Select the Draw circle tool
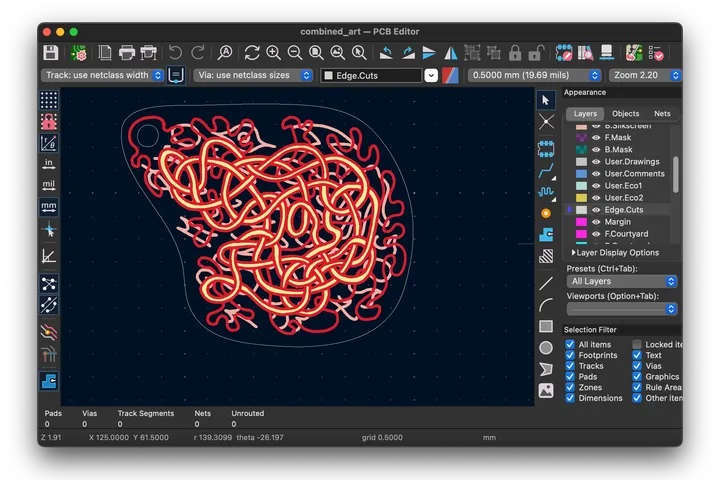Screen dimensions: 720x480 coord(546,348)
